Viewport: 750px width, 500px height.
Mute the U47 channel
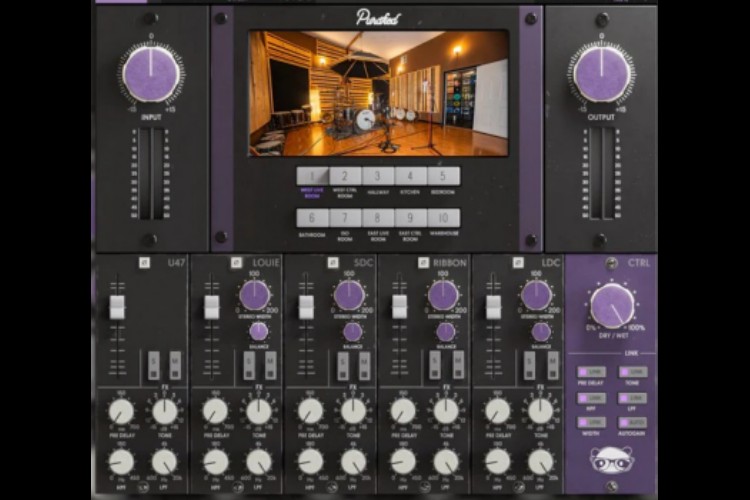click(x=175, y=365)
